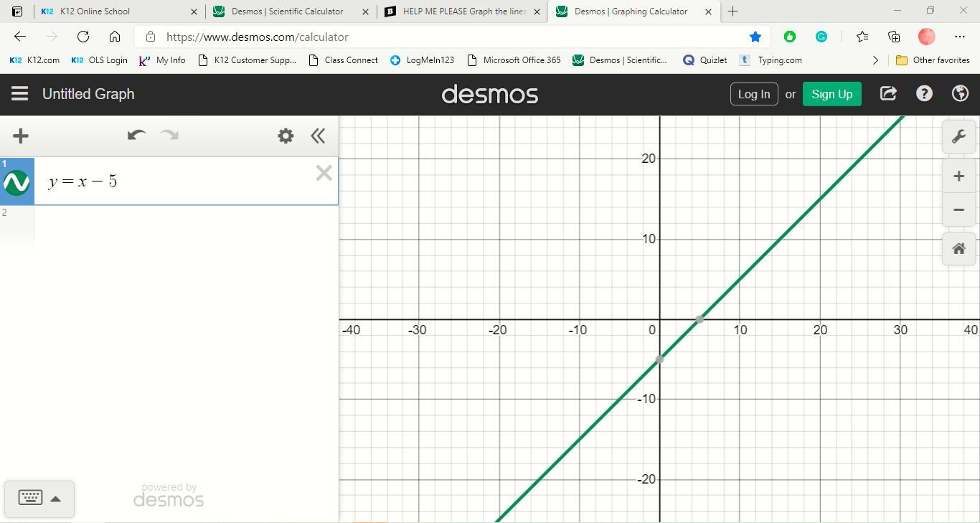Open Microsoft Office 365 bookmark
Viewport: 980px width, 523px height.
(x=514, y=60)
